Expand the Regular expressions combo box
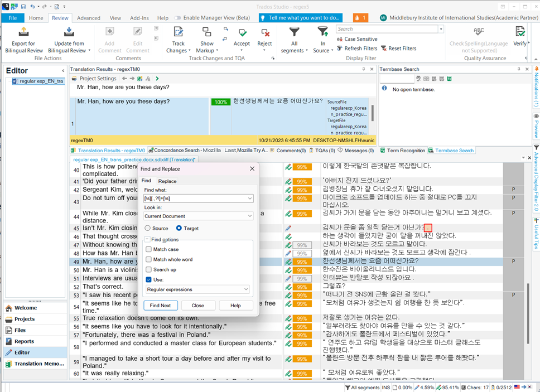The image size is (540, 392). pyautogui.click(x=246, y=289)
